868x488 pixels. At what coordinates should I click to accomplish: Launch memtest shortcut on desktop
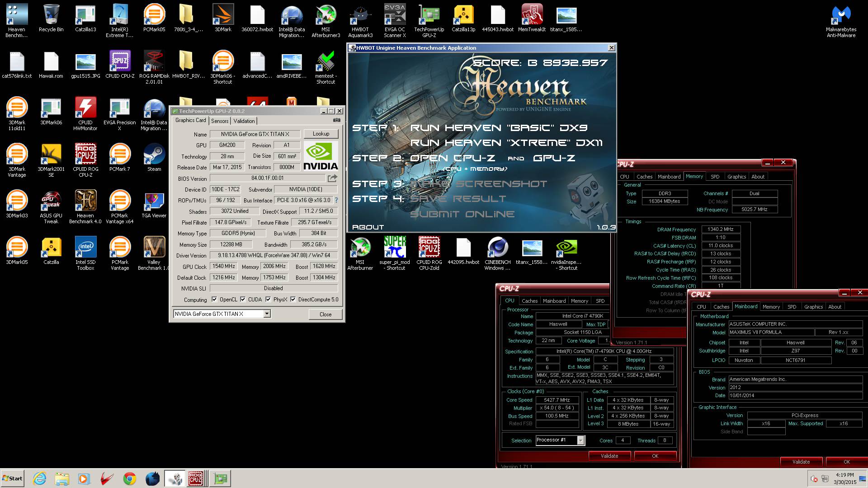tap(326, 67)
